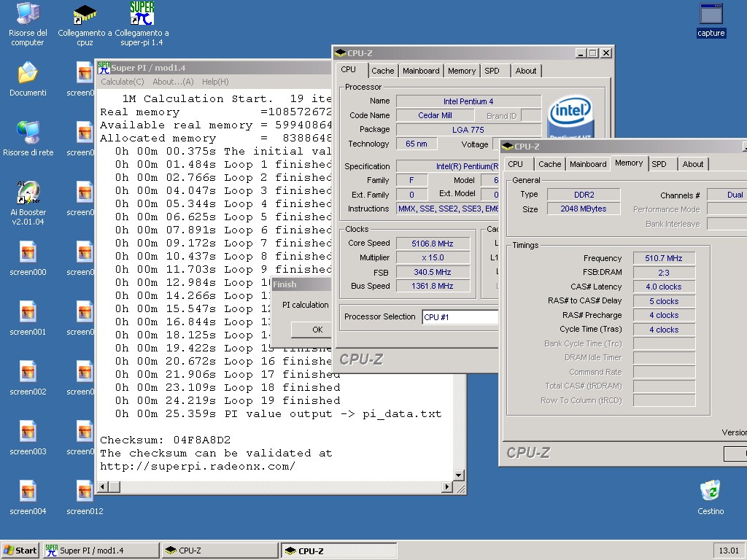Click the Package value LGA 775

click(468, 130)
